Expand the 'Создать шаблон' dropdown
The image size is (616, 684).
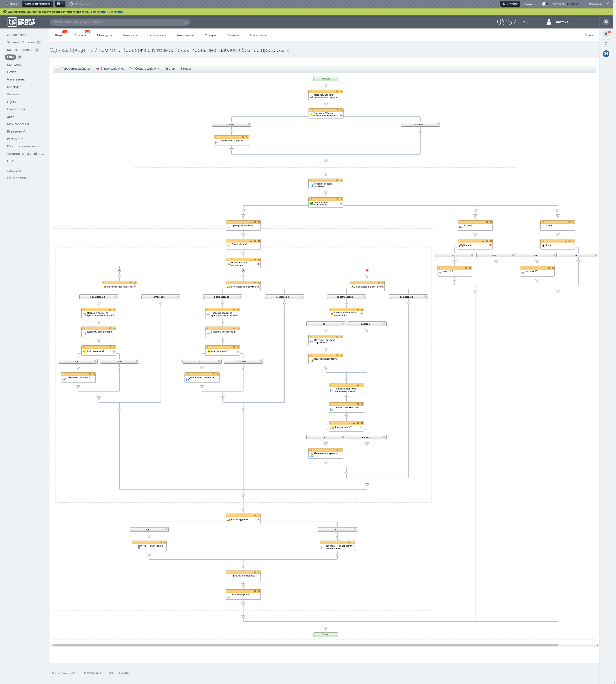click(147, 69)
